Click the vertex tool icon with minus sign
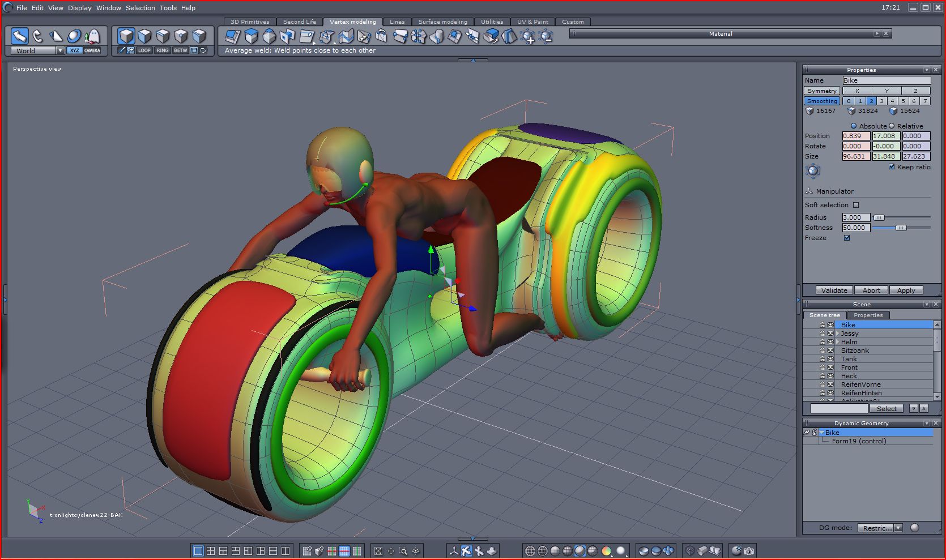Image resolution: width=946 pixels, height=560 pixels. pyautogui.click(x=546, y=37)
